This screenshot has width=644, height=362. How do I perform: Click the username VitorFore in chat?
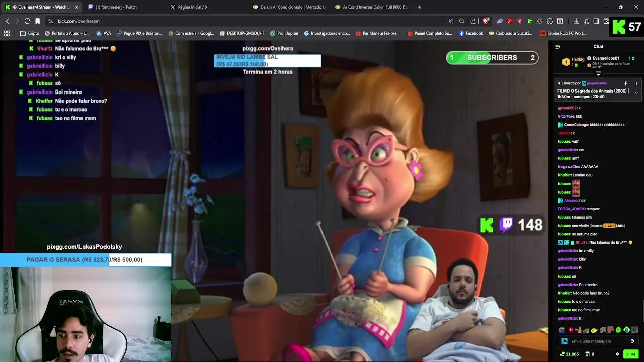566,116
